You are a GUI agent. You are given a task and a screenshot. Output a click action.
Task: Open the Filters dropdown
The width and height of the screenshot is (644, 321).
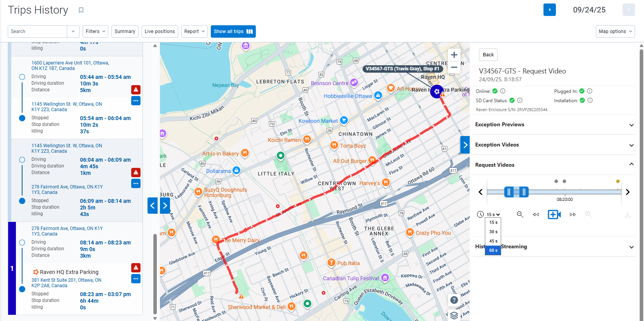pyautogui.click(x=95, y=31)
